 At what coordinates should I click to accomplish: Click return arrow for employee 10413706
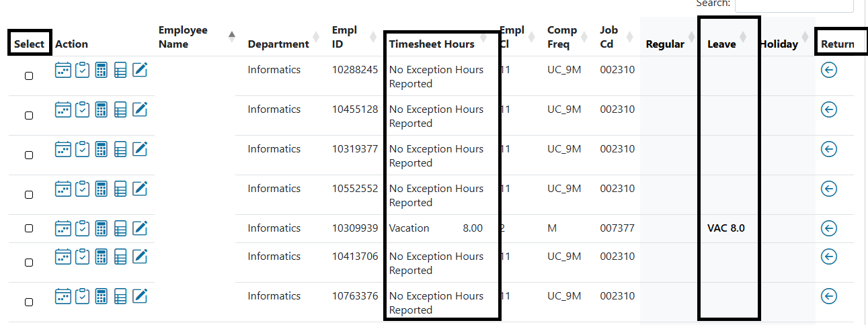(829, 257)
